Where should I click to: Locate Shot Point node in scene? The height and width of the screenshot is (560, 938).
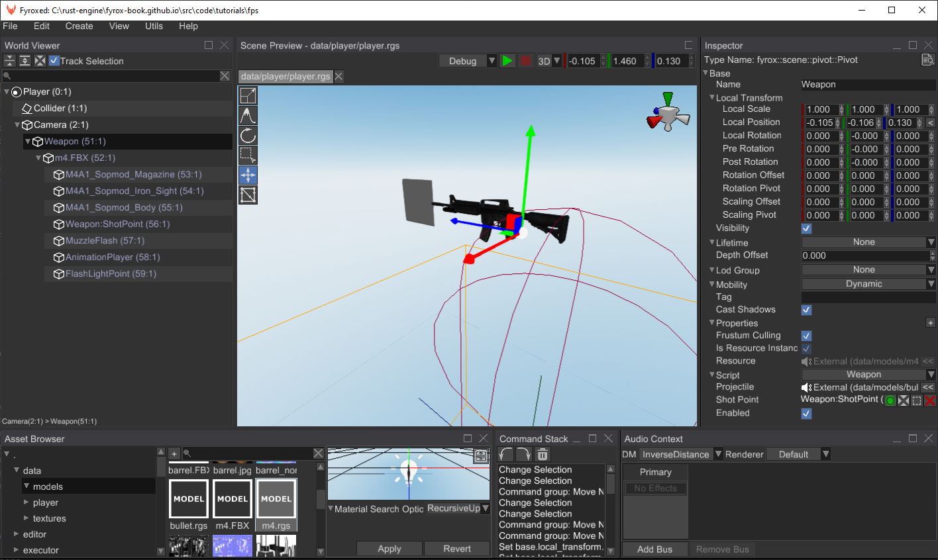point(903,400)
